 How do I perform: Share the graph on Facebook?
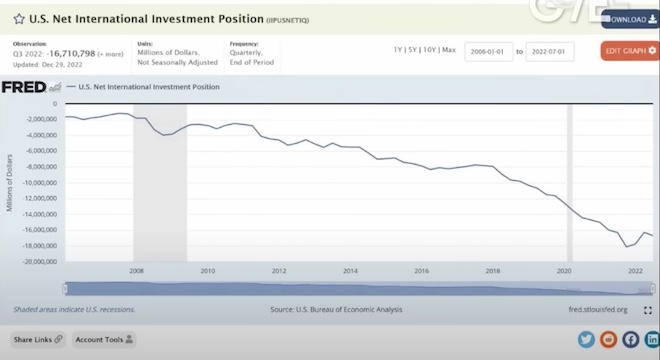click(x=631, y=339)
